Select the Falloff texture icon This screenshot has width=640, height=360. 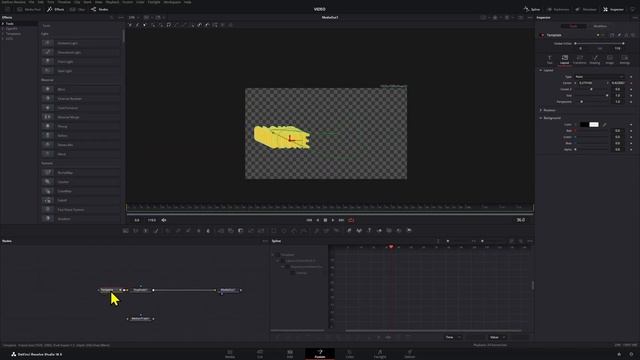[x=47, y=200]
